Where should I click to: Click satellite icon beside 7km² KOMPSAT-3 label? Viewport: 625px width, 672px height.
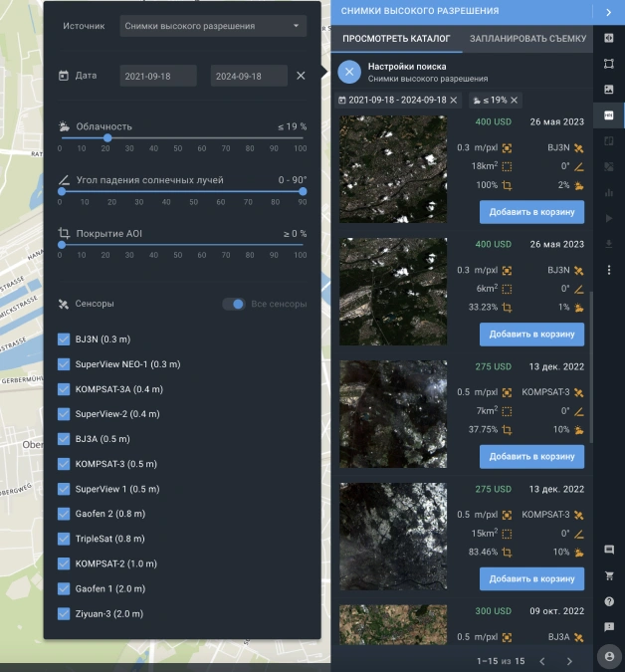point(579,392)
